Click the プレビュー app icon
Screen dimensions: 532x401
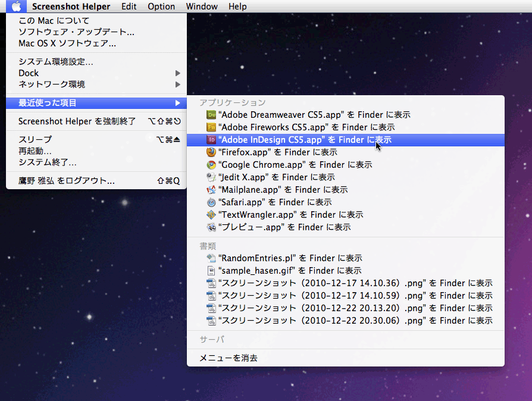coord(211,227)
